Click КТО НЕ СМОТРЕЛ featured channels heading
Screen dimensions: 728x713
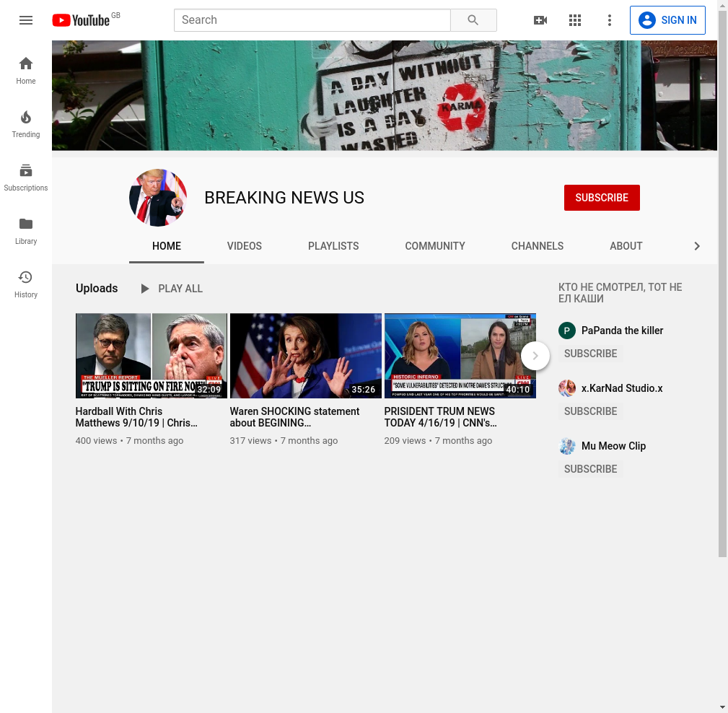pyautogui.click(x=620, y=292)
